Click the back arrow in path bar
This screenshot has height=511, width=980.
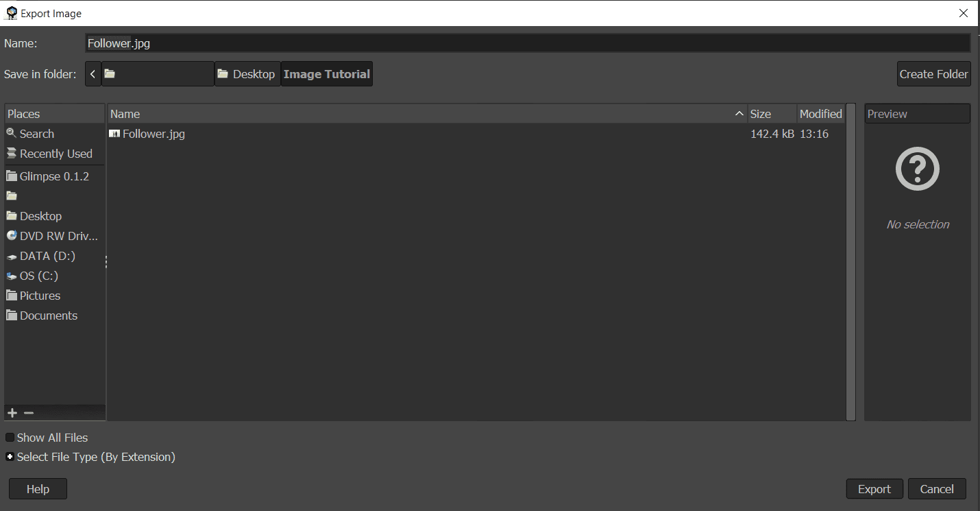pyautogui.click(x=93, y=74)
